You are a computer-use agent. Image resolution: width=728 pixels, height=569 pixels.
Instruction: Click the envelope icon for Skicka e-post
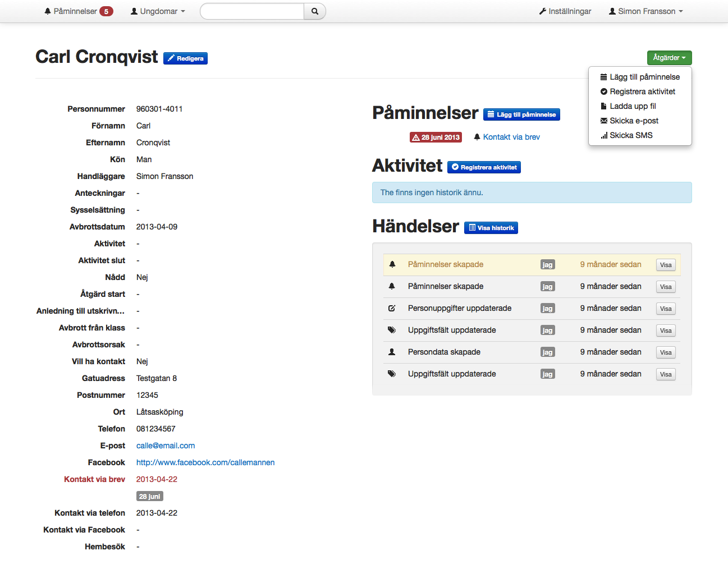tap(604, 121)
